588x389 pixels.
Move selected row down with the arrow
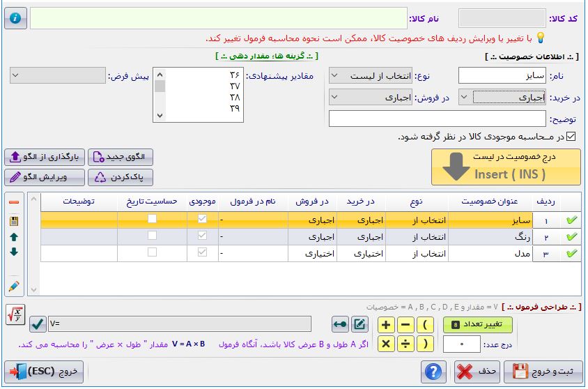pos(14,252)
